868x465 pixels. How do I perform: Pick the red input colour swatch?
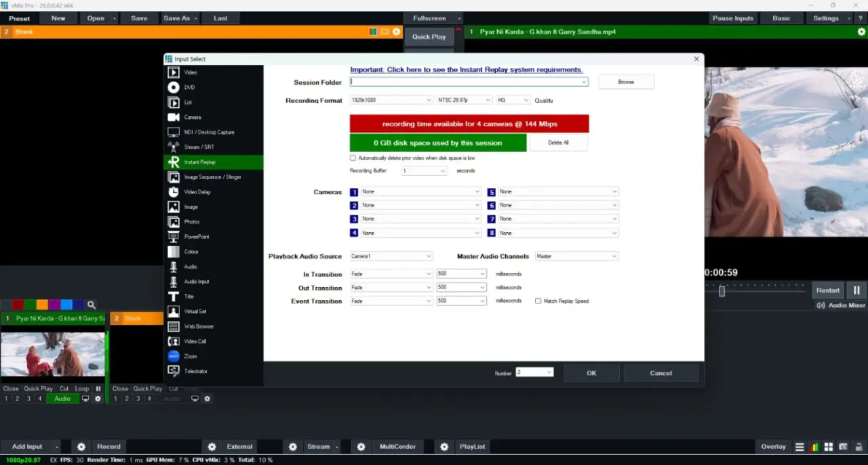[18, 305]
